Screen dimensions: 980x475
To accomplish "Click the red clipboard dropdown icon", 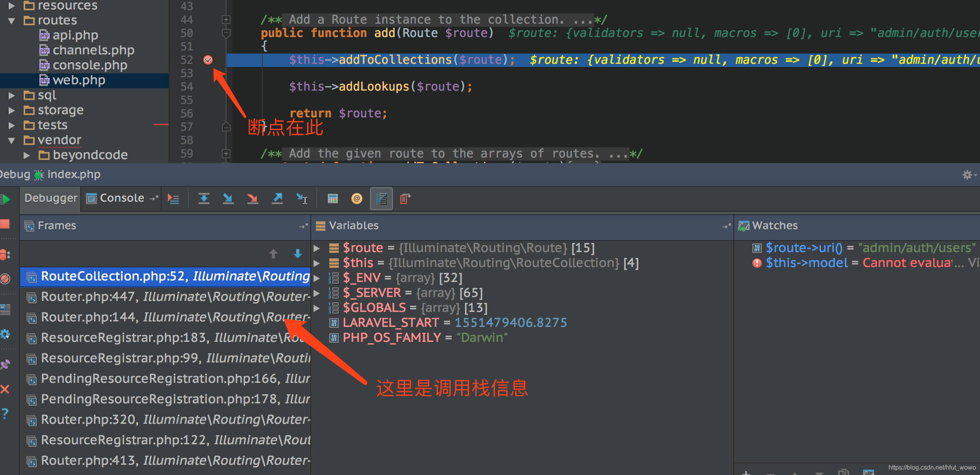I will pyautogui.click(x=405, y=199).
